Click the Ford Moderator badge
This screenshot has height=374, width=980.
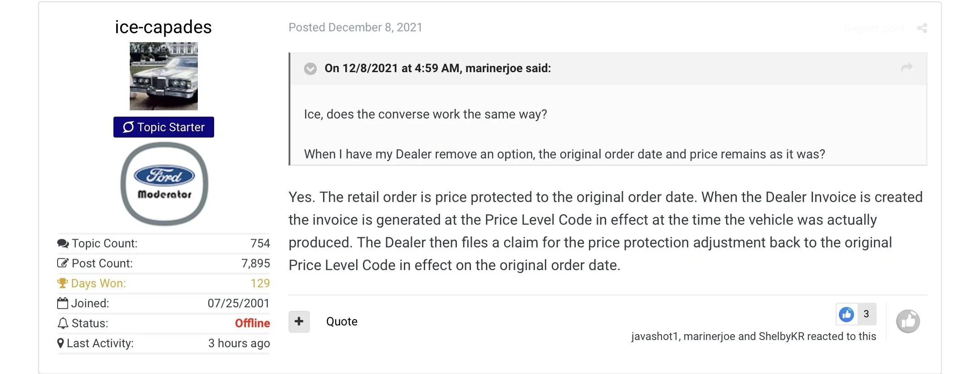click(x=164, y=184)
